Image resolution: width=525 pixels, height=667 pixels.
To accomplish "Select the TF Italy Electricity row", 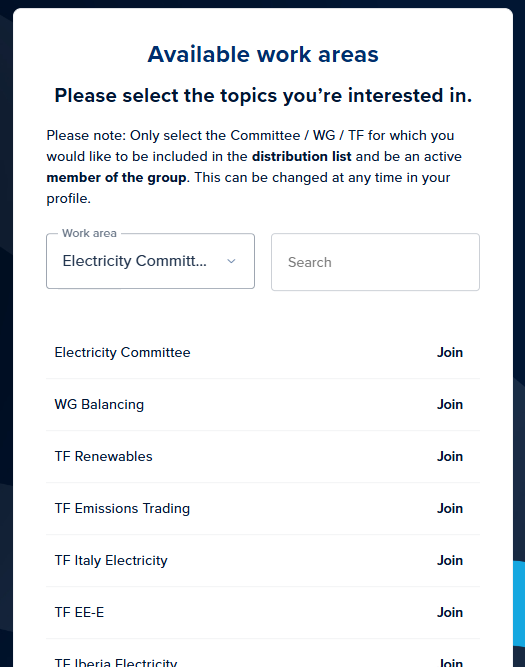I will pos(263,560).
